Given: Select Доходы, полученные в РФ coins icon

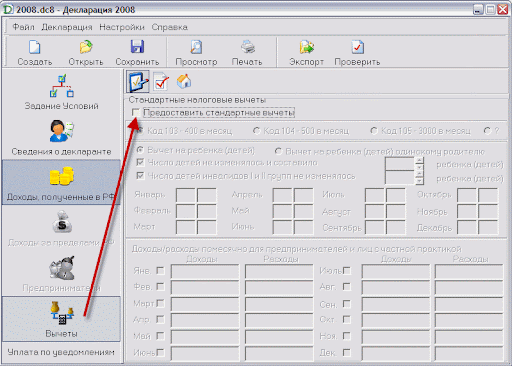Looking at the screenshot, I should pos(62,176).
